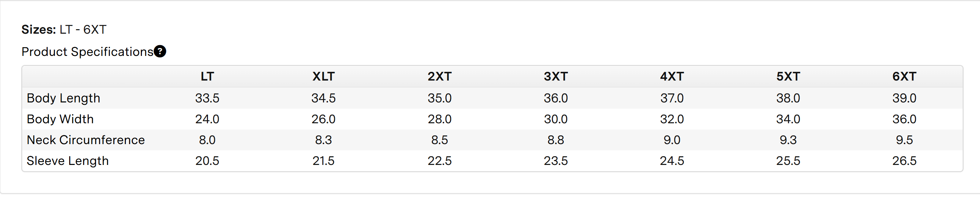Select the XLT column header
This screenshot has width=980, height=200.
coord(323,77)
